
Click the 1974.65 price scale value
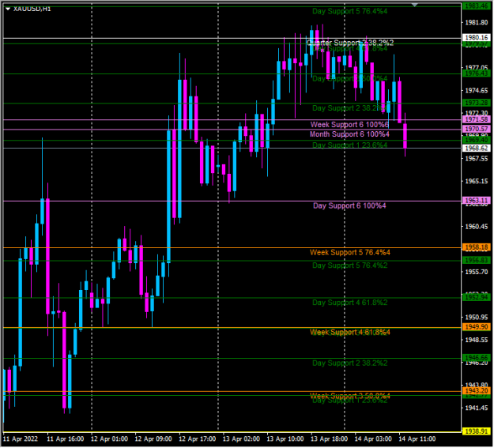tap(477, 91)
